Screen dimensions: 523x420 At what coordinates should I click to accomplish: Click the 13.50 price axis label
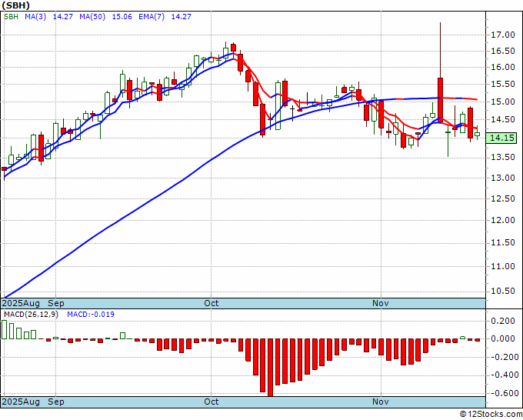tap(503, 157)
